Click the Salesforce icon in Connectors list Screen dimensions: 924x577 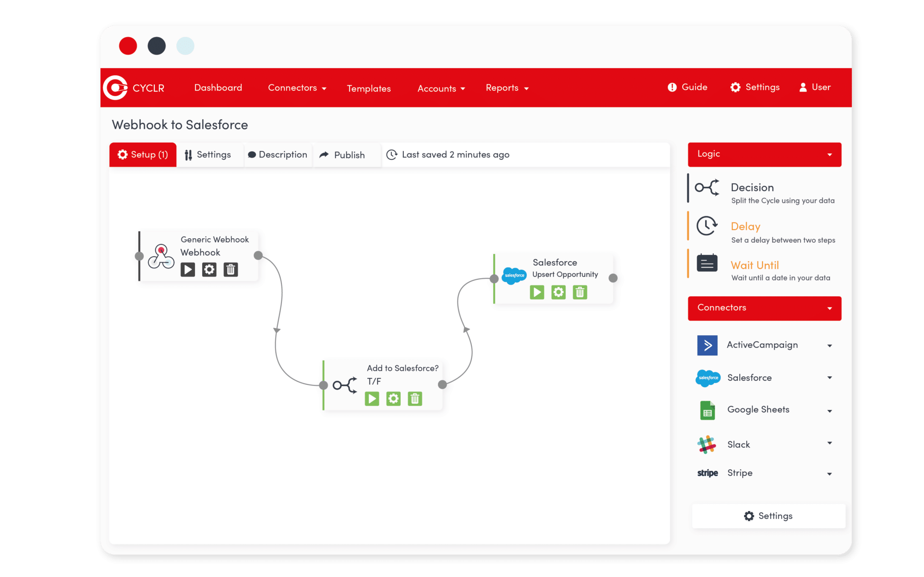(708, 378)
